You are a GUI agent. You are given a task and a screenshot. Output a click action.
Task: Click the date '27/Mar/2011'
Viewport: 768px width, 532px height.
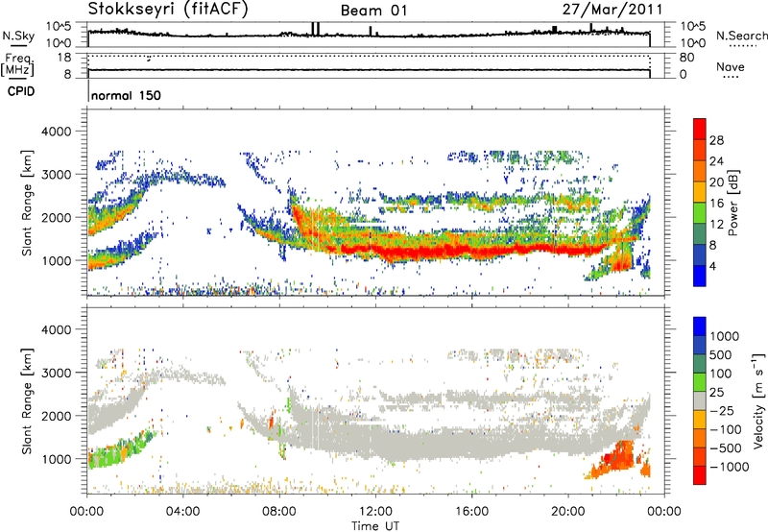pyautogui.click(x=612, y=10)
